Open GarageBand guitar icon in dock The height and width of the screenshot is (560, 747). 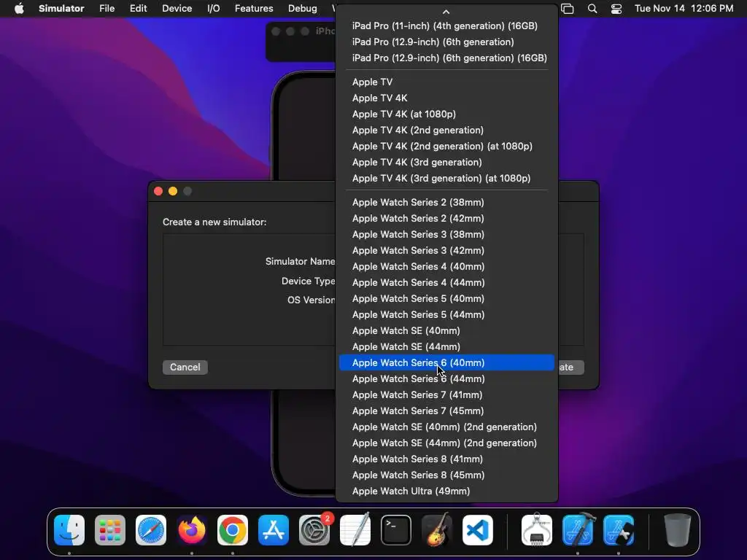coord(437,530)
